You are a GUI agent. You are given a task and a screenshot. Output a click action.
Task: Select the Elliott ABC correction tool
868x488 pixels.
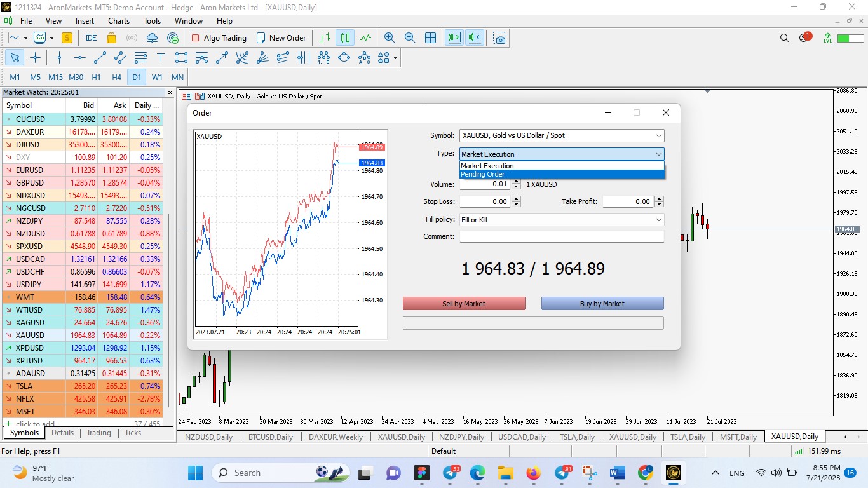(364, 58)
